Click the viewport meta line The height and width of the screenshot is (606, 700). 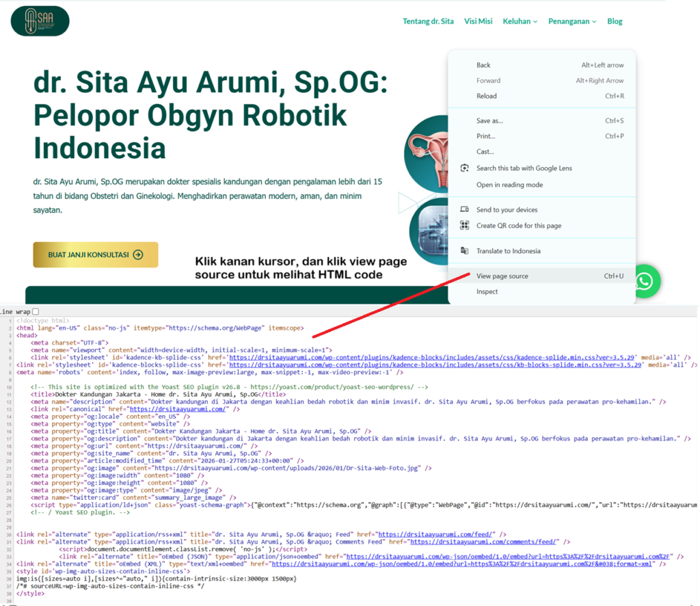181,350
